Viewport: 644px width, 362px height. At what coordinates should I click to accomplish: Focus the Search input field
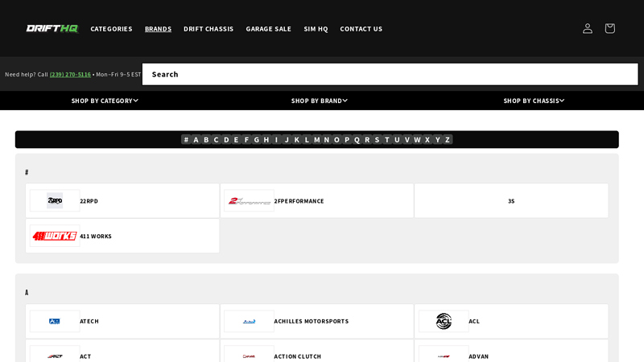click(390, 74)
